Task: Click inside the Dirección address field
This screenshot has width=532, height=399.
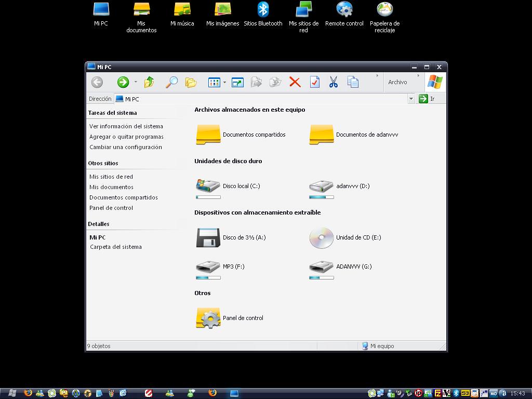Action: pos(260,99)
